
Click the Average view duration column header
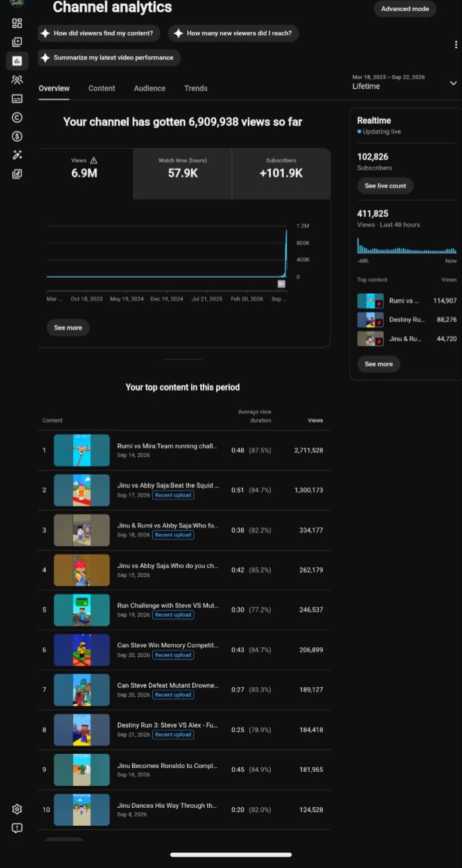(x=255, y=416)
